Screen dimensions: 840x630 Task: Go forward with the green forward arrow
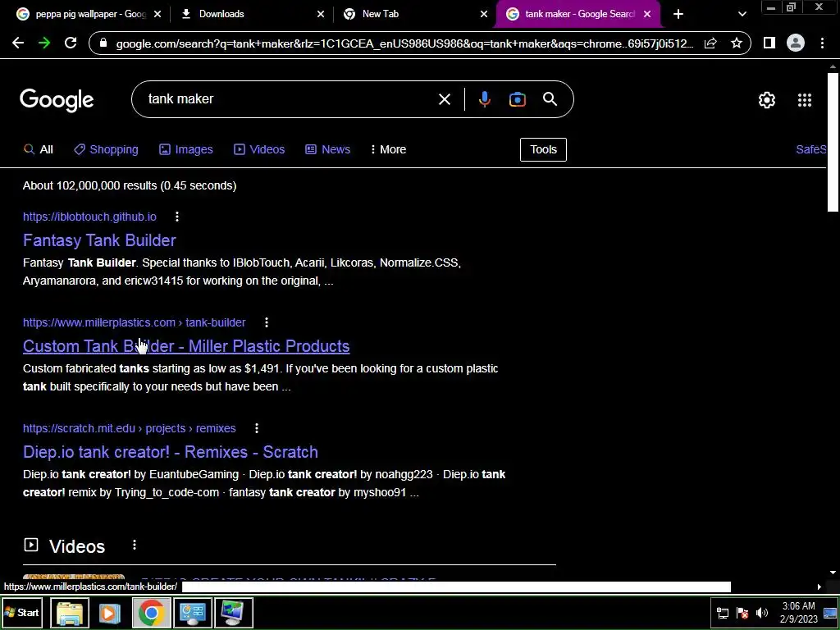tap(44, 43)
